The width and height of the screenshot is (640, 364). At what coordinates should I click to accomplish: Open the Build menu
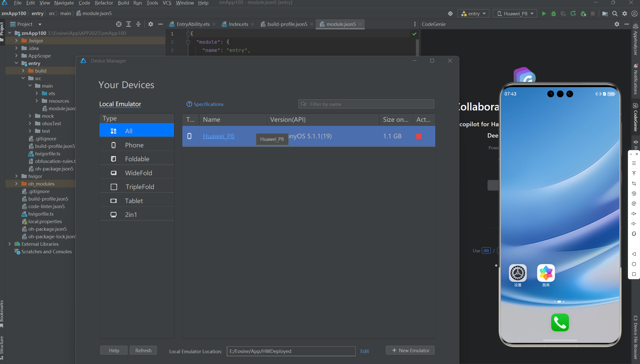click(x=123, y=3)
